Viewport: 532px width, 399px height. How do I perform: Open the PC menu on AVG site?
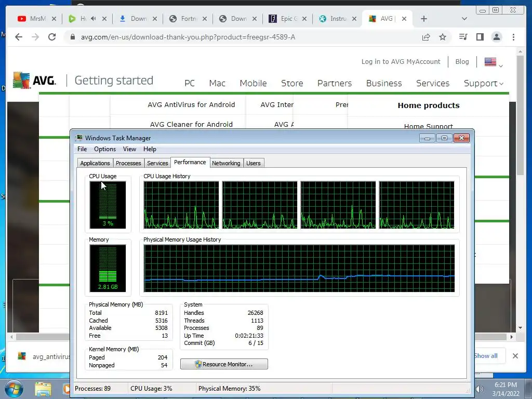[189, 84]
